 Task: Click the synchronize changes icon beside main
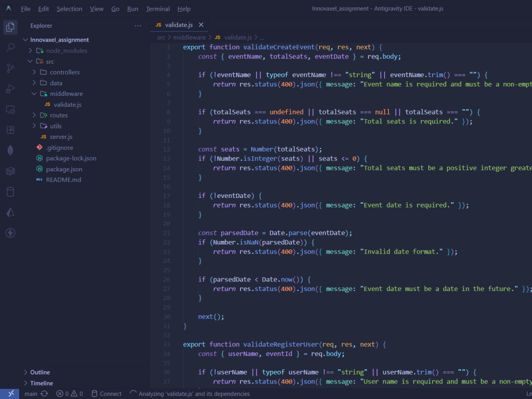[x=44, y=394]
